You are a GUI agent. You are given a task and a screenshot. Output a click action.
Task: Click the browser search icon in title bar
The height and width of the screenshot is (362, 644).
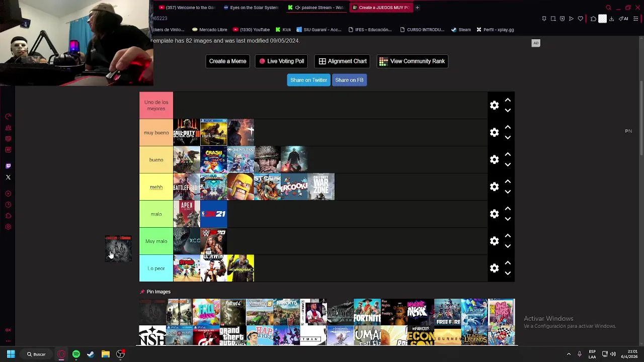click(608, 8)
